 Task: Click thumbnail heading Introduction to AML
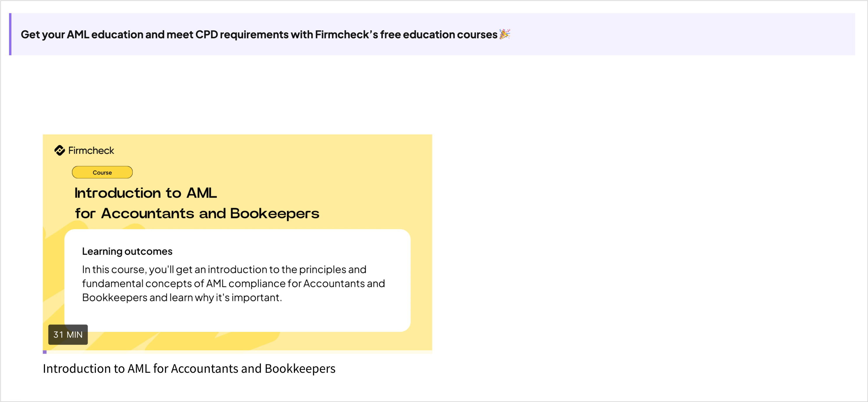pos(145,193)
